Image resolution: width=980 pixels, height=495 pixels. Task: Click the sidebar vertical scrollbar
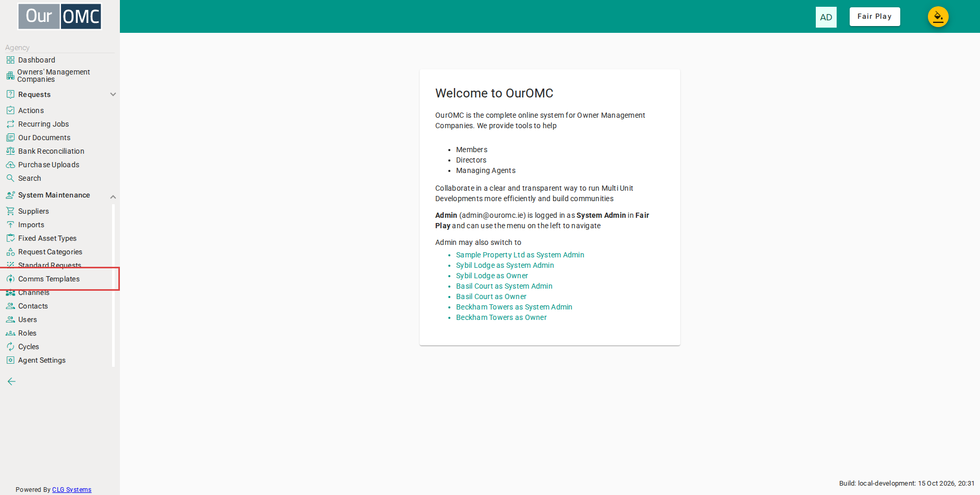point(113,286)
